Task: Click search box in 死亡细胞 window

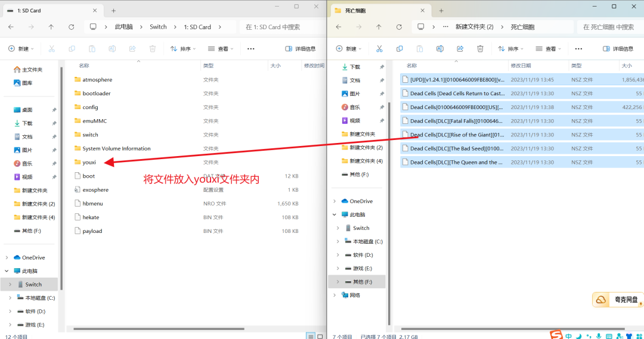Action: (x=612, y=27)
